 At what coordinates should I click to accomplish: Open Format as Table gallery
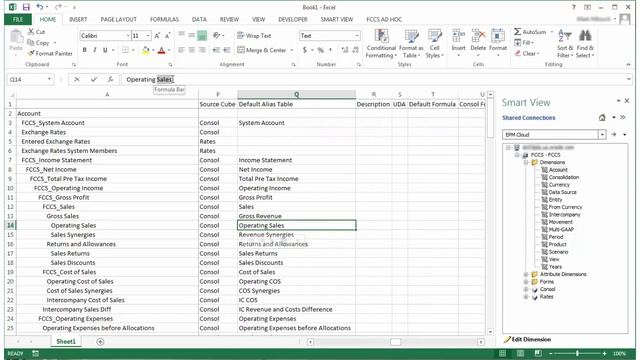(411, 43)
